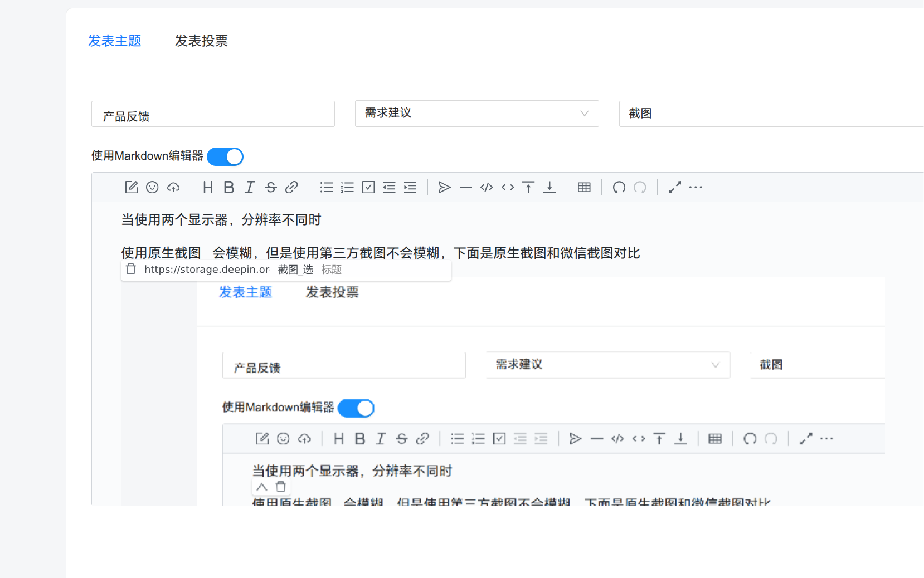Insert a hyperlink with the link icon
This screenshot has width=924, height=578.
click(291, 187)
